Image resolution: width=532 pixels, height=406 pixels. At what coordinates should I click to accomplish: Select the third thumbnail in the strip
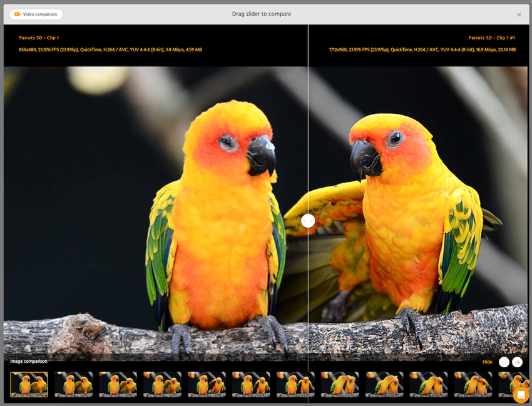pos(118,385)
